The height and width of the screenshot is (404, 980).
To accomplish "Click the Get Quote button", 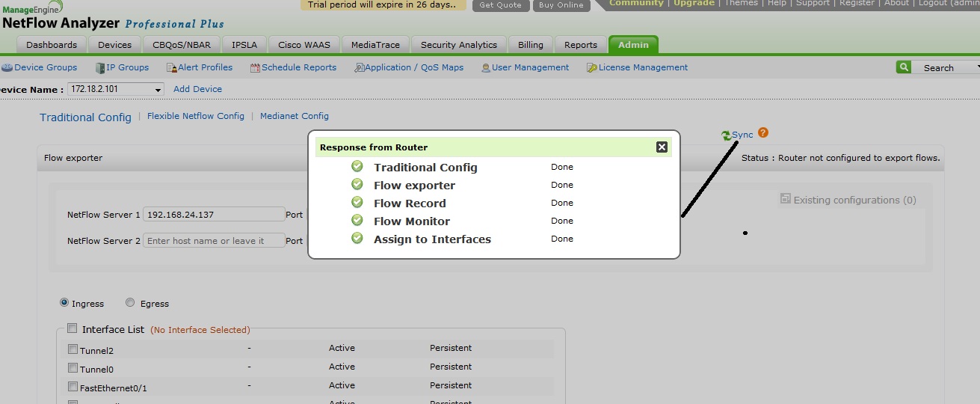I will 500,4.
